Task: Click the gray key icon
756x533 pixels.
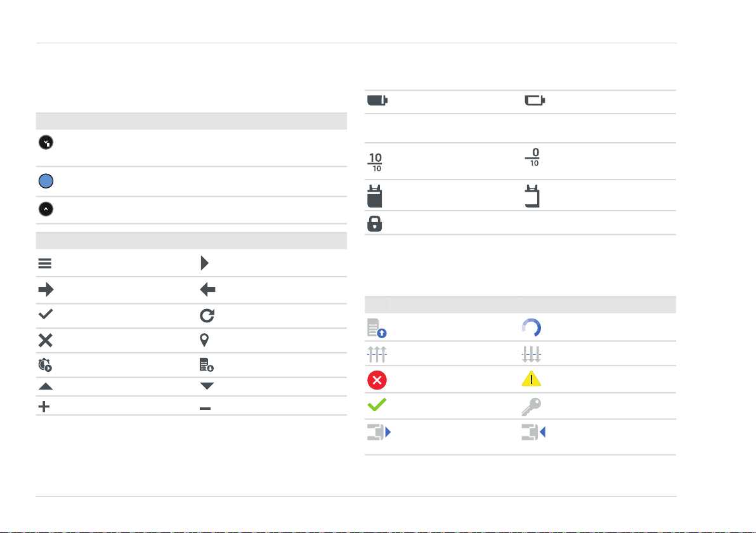Action: point(531,406)
